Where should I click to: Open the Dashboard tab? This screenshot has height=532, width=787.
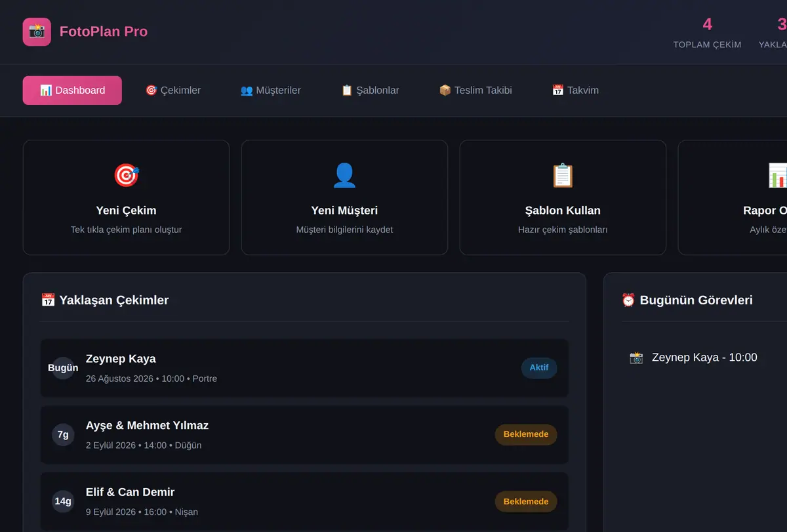pos(72,91)
